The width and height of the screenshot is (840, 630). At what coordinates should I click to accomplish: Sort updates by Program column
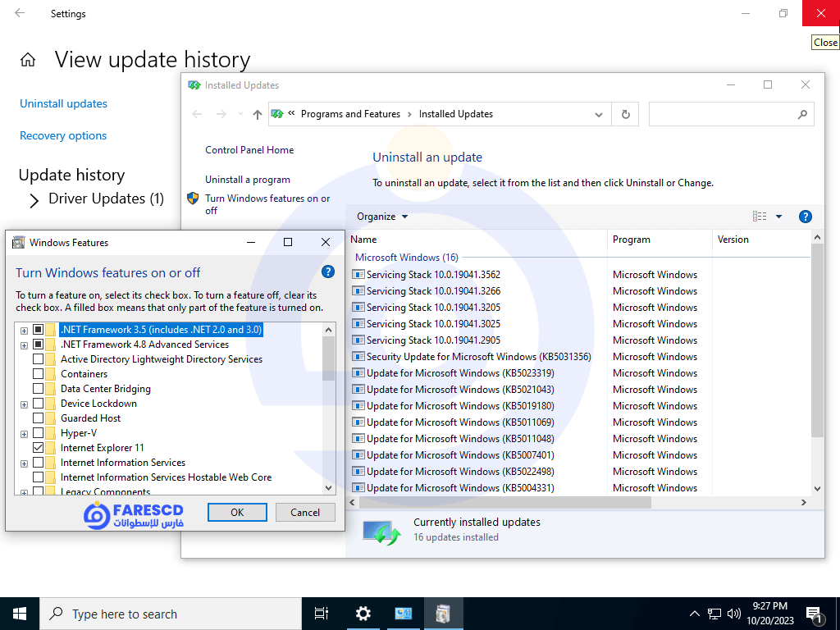(660, 240)
